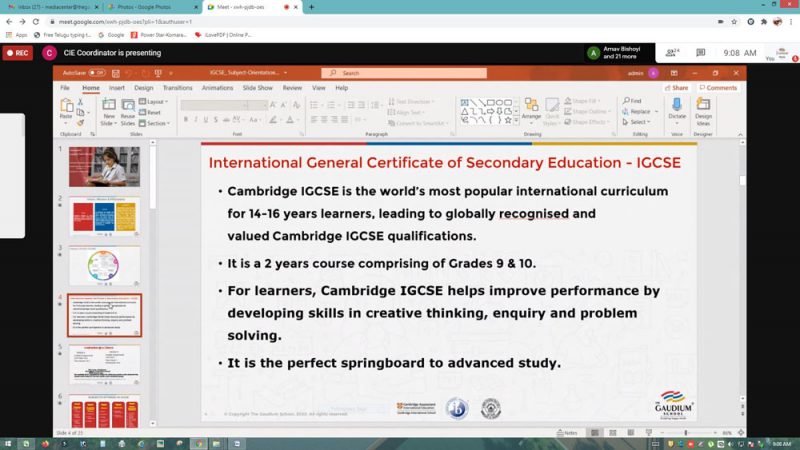Switch to the Design ribbon tab
Image resolution: width=800 pixels, height=450 pixels.
pos(144,88)
